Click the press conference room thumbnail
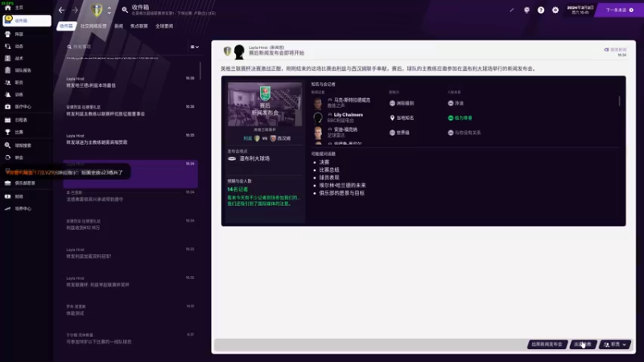The image size is (644, 362). click(x=265, y=105)
